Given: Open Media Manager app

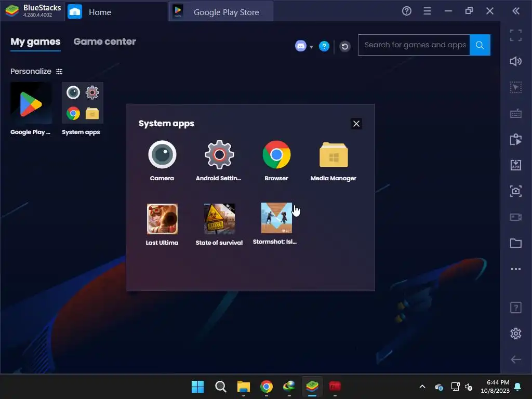Looking at the screenshot, I should 334,155.
